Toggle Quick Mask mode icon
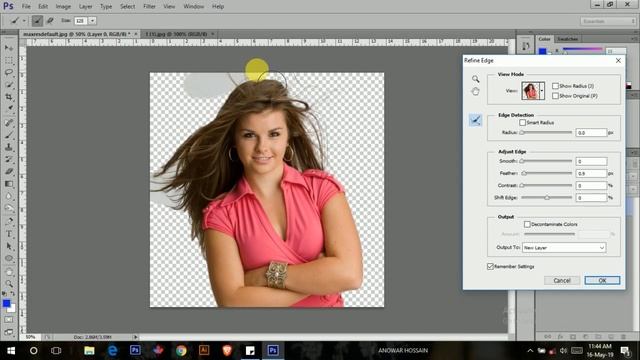640x360 pixels. 9,320
